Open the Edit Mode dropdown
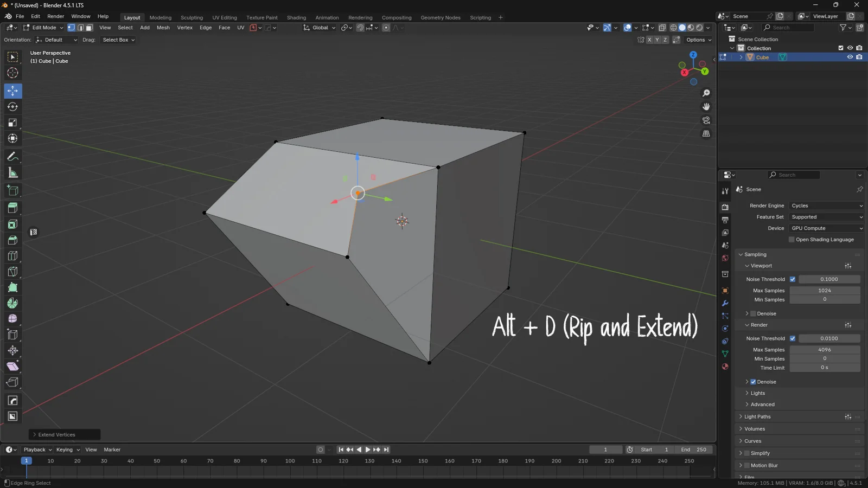The image size is (868, 488). point(43,28)
